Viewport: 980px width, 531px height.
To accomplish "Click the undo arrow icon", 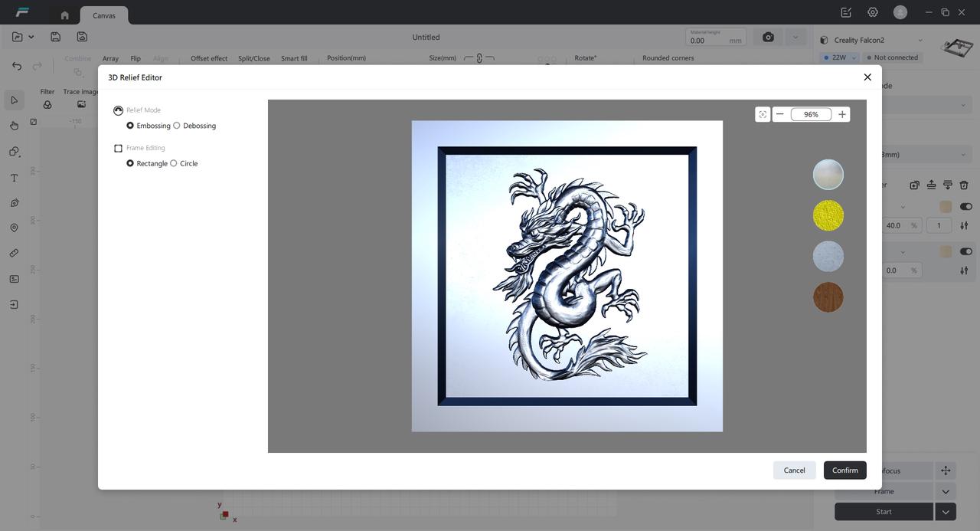I will tap(17, 66).
